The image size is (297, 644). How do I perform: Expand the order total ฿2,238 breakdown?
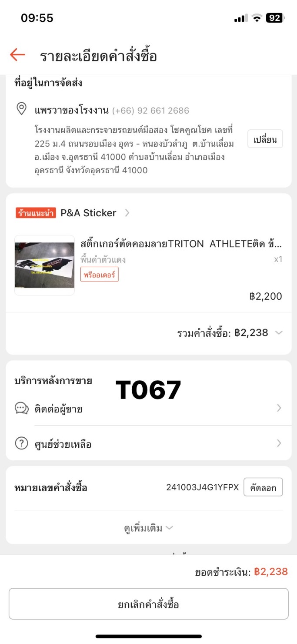coord(279,333)
